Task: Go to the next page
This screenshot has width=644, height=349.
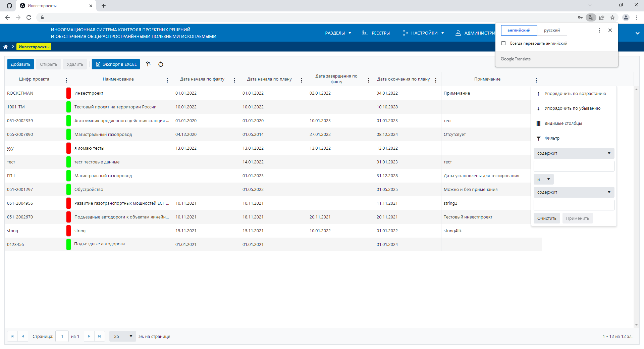Action: (89, 336)
